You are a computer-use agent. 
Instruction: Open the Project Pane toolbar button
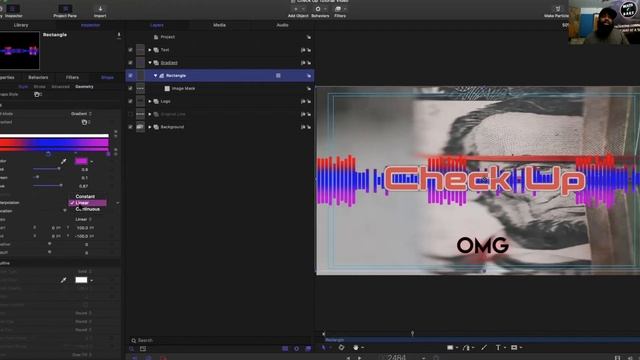pyautogui.click(x=65, y=11)
